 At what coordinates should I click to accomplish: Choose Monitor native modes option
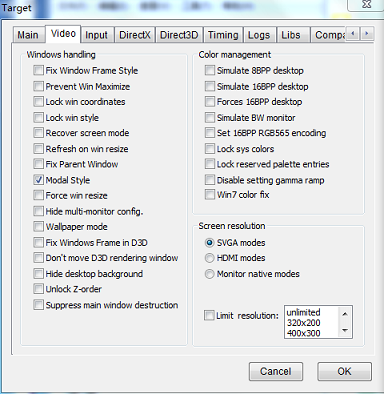[209, 274]
